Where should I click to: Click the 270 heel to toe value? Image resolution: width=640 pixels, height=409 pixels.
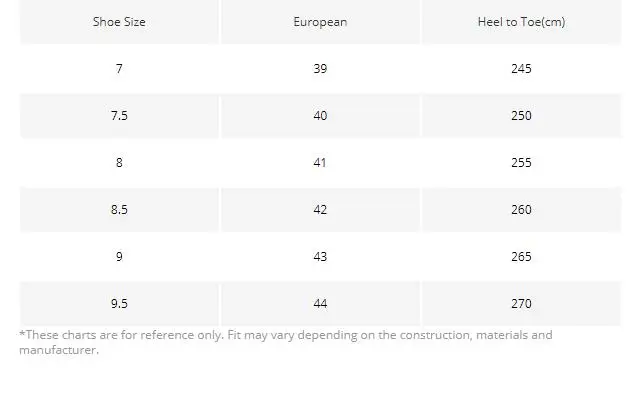(520, 304)
